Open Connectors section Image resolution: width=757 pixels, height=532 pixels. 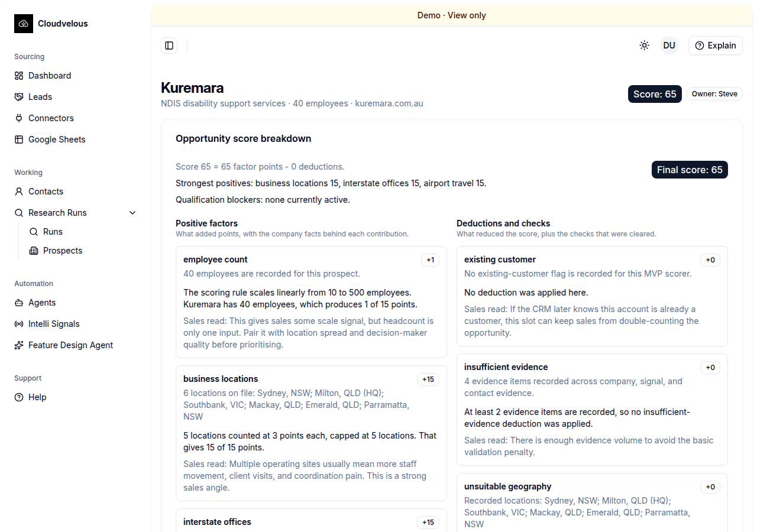[x=76, y=118]
